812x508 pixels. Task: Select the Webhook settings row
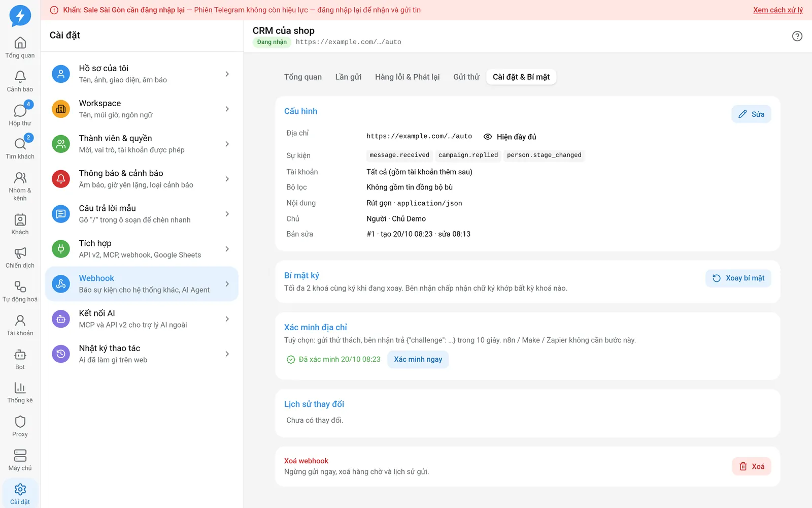[x=142, y=284]
